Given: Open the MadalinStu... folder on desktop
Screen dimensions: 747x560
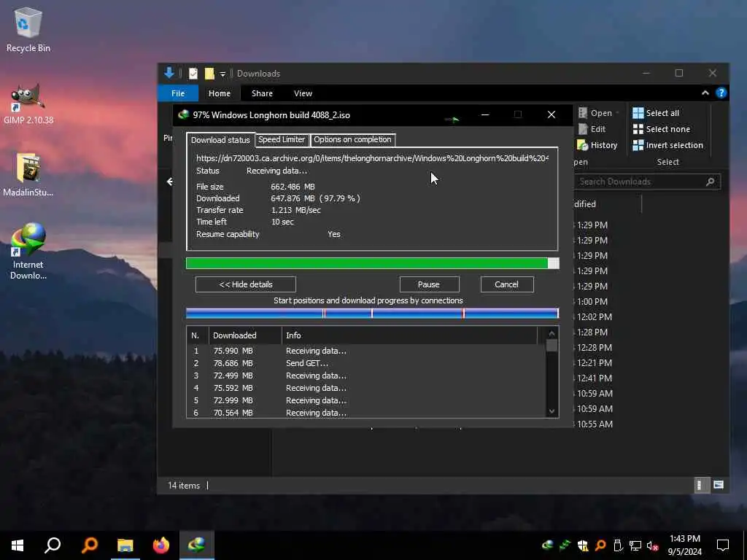Looking at the screenshot, I should pos(28,174).
